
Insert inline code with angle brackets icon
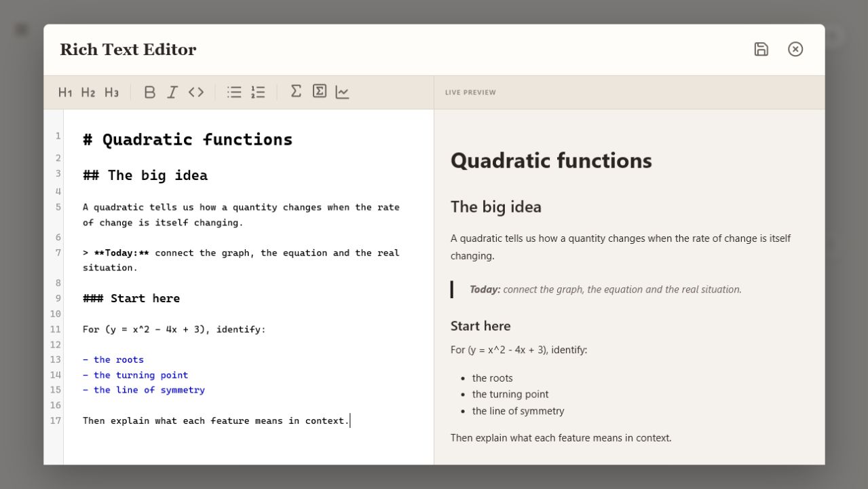click(x=196, y=92)
